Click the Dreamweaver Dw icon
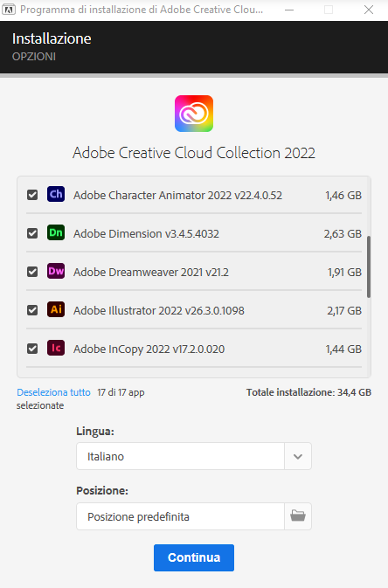This screenshot has height=588, width=388. point(56,271)
